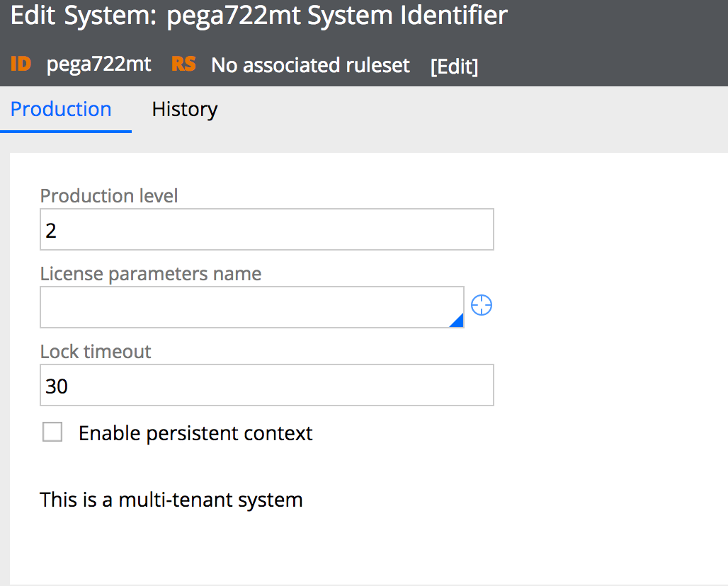This screenshot has height=586, width=728.
Task: Switch to the Production tab
Action: pyautogui.click(x=61, y=110)
